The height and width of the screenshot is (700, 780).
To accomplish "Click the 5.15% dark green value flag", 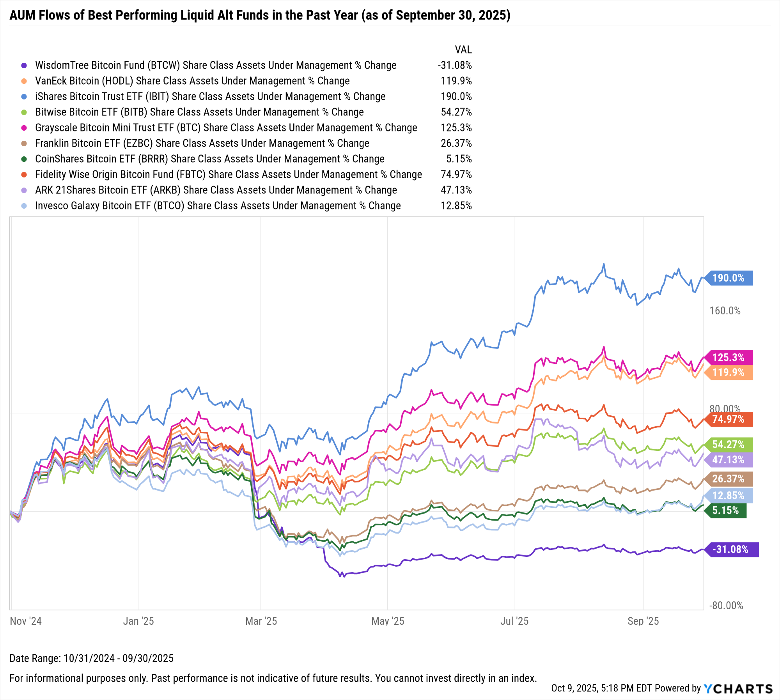I will (725, 510).
